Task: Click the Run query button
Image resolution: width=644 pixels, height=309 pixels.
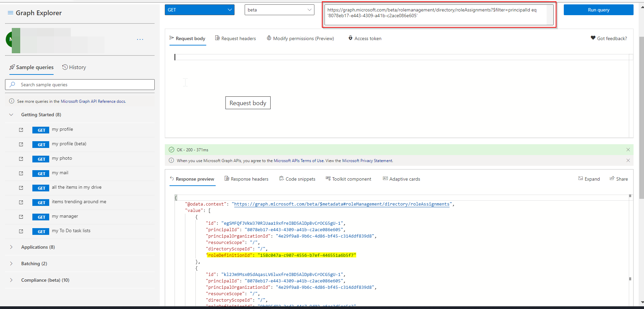Action: pyautogui.click(x=599, y=10)
